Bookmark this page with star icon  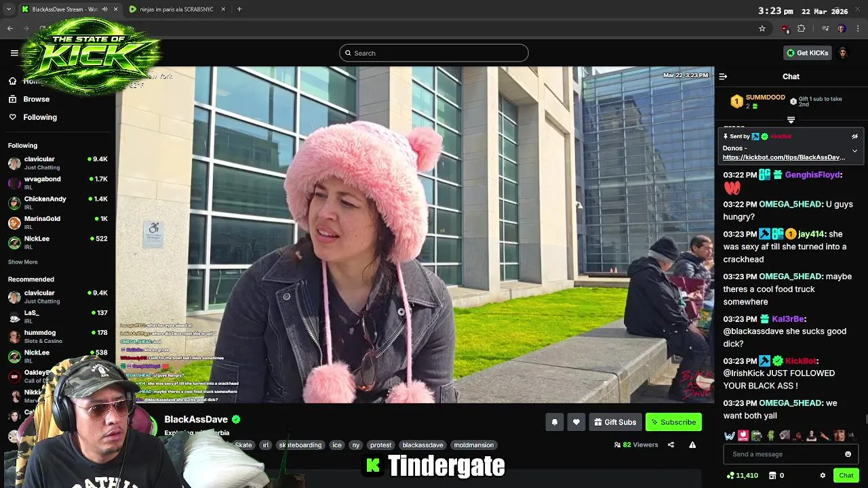tap(762, 28)
